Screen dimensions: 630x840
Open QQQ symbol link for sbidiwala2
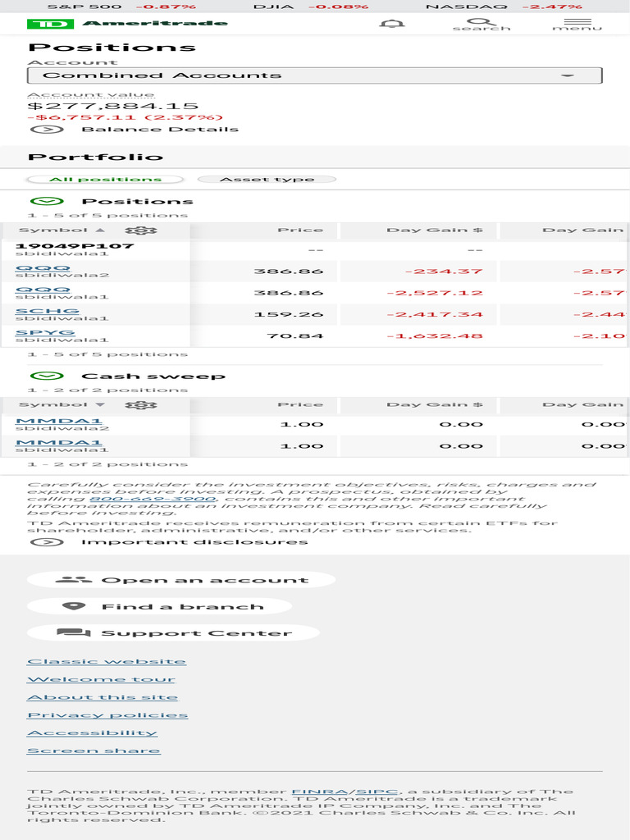coord(43,268)
